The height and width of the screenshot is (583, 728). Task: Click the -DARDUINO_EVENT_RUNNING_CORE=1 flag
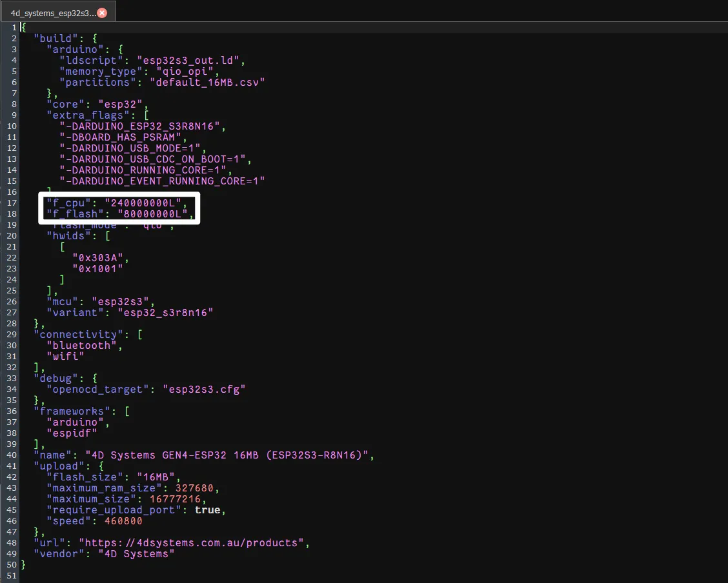(162, 181)
